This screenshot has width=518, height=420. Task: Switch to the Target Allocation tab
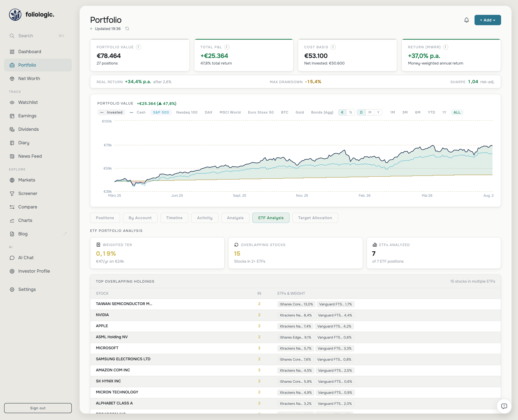tap(315, 218)
